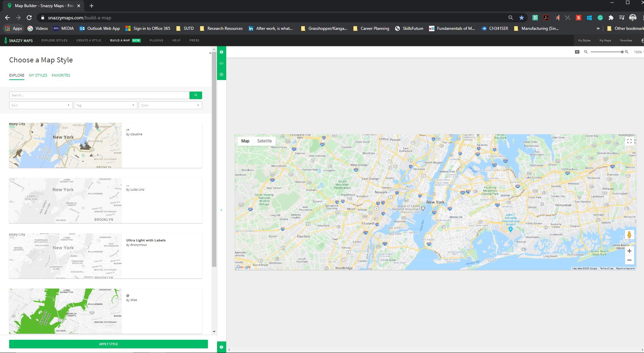Switch to default Map view
Image resolution: width=644 pixels, height=353 pixels.
(x=245, y=141)
